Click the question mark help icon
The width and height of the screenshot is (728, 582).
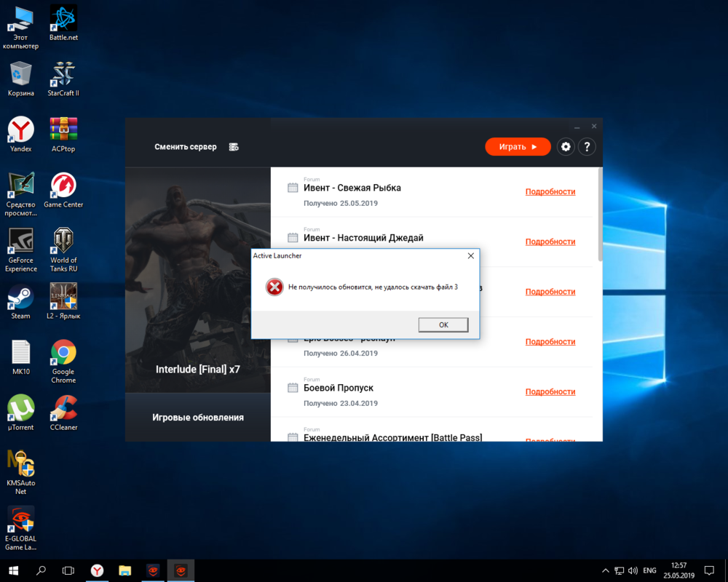(587, 147)
